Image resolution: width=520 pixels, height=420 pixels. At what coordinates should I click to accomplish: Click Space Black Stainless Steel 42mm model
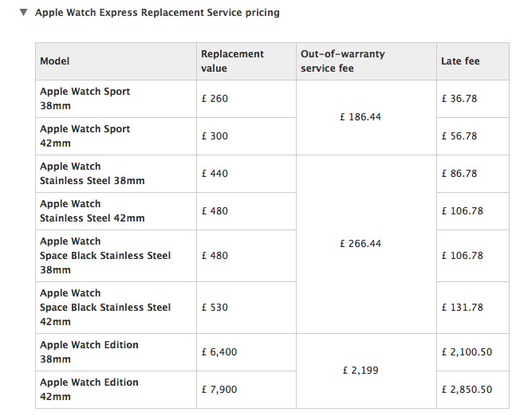click(105, 308)
